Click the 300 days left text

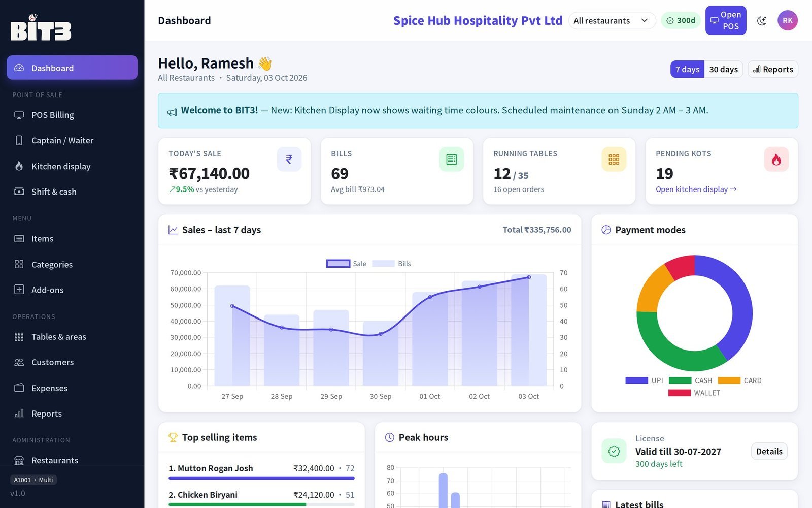(659, 464)
